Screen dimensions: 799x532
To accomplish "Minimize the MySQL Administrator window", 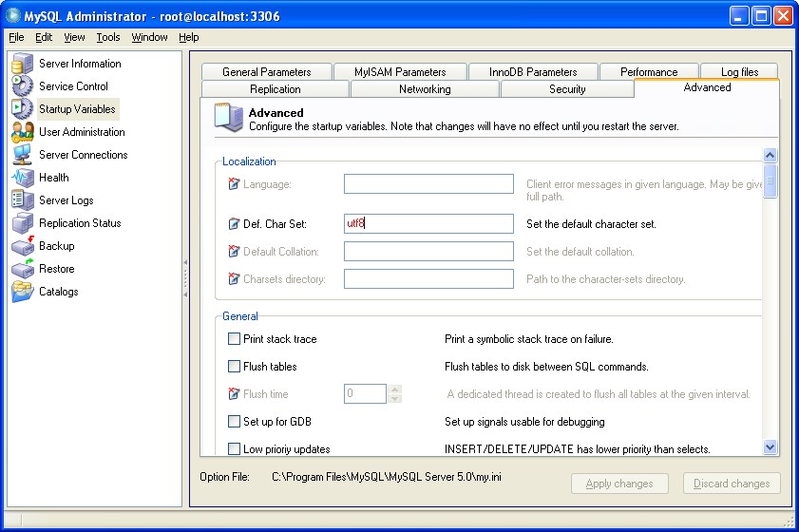I will pos(739,16).
